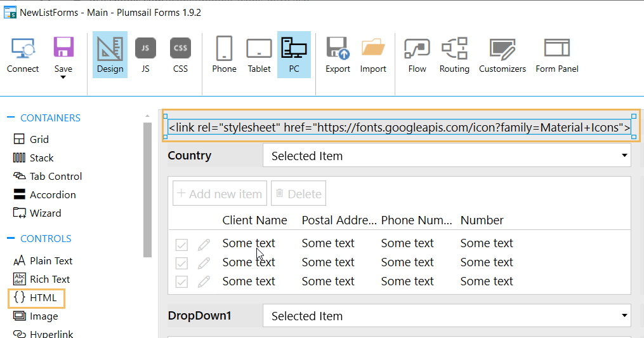Toggle checkbox in second table row
The height and width of the screenshot is (338, 644).
coord(181,263)
